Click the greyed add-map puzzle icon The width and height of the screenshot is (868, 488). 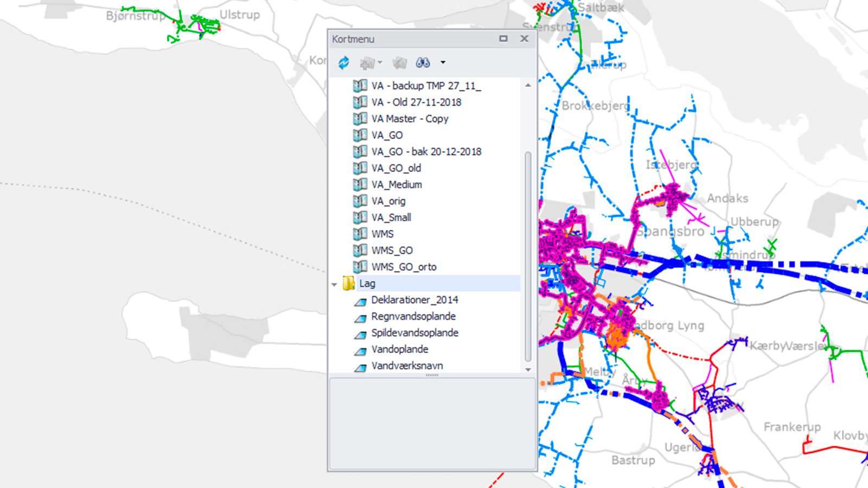coord(367,63)
